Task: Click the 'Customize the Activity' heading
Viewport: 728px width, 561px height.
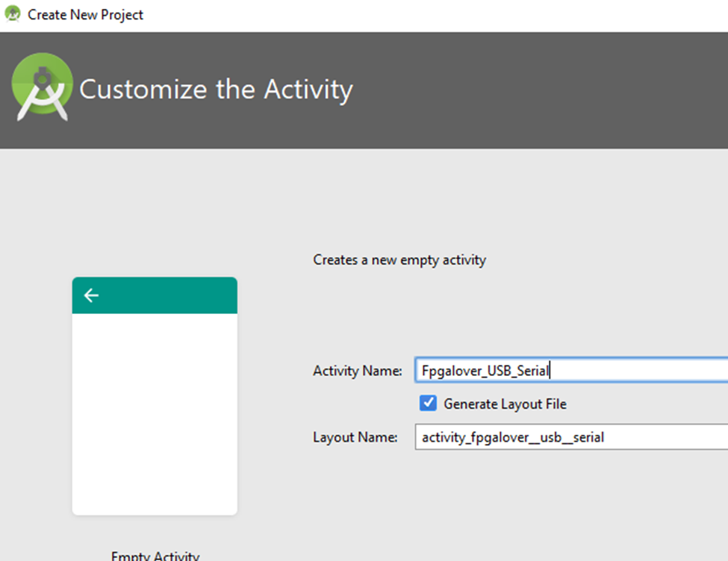Action: coord(216,90)
